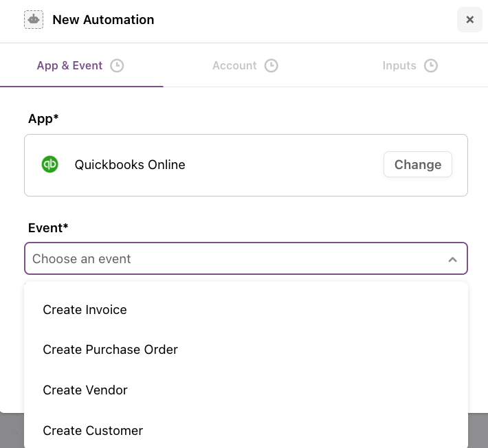488x448 pixels.
Task: Select the Create Customer event
Action: [x=246, y=431]
